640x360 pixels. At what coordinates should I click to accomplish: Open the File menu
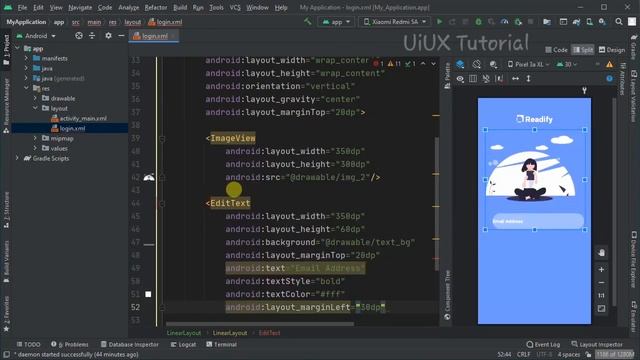coord(22,7)
